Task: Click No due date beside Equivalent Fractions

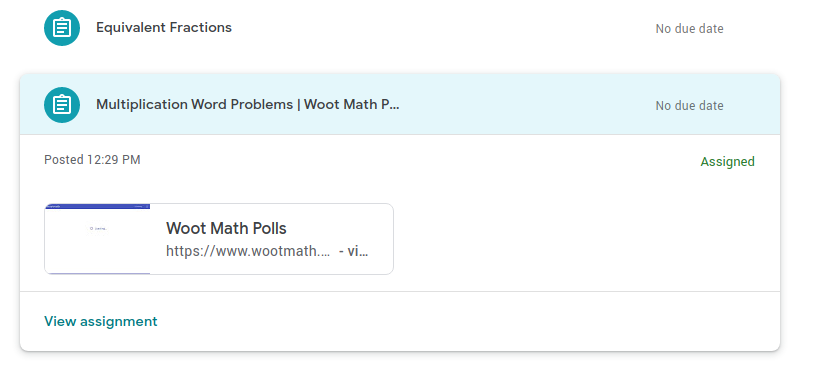Action: pyautogui.click(x=689, y=29)
